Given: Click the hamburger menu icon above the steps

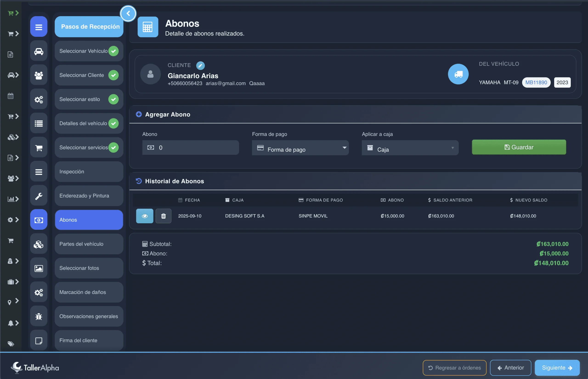Looking at the screenshot, I should click(x=39, y=27).
